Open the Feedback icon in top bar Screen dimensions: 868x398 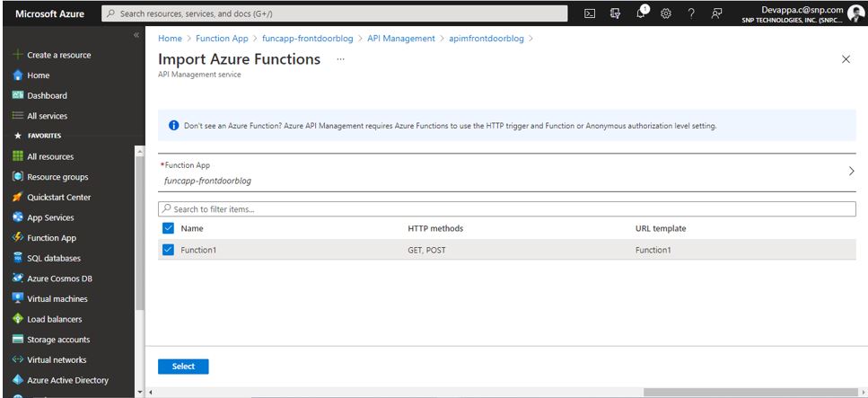(716, 13)
